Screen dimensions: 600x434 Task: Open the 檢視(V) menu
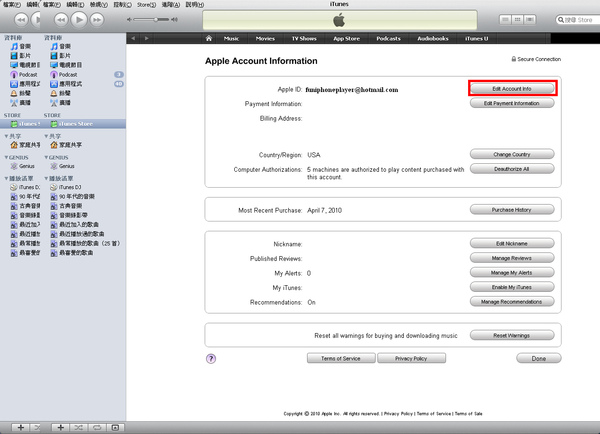click(99, 5)
